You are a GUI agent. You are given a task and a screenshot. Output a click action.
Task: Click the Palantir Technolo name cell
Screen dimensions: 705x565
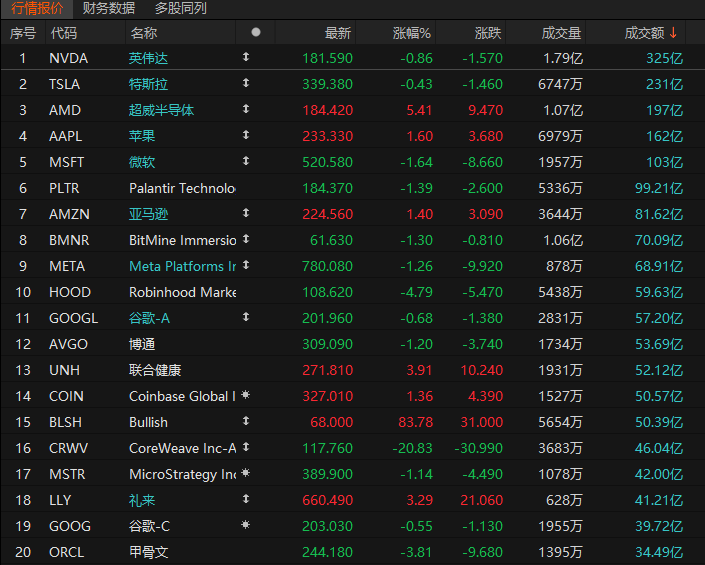pos(182,188)
